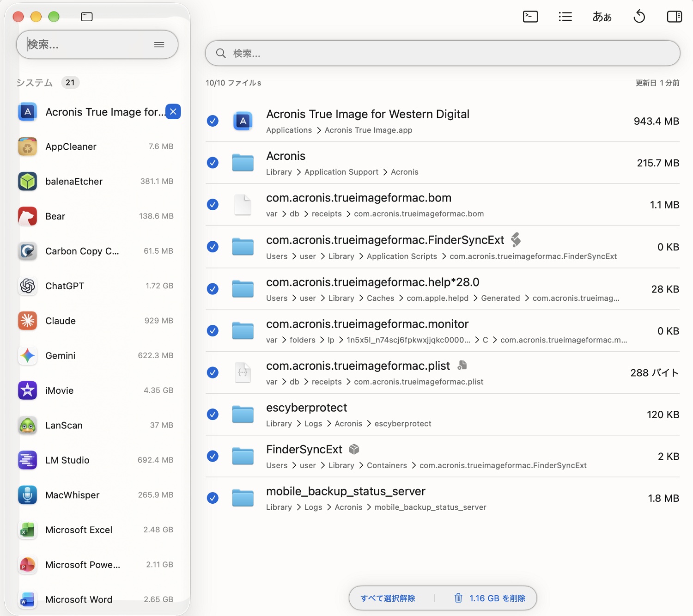693x616 pixels.
Task: Select the MacWhisper app icon
Action: pyautogui.click(x=28, y=495)
